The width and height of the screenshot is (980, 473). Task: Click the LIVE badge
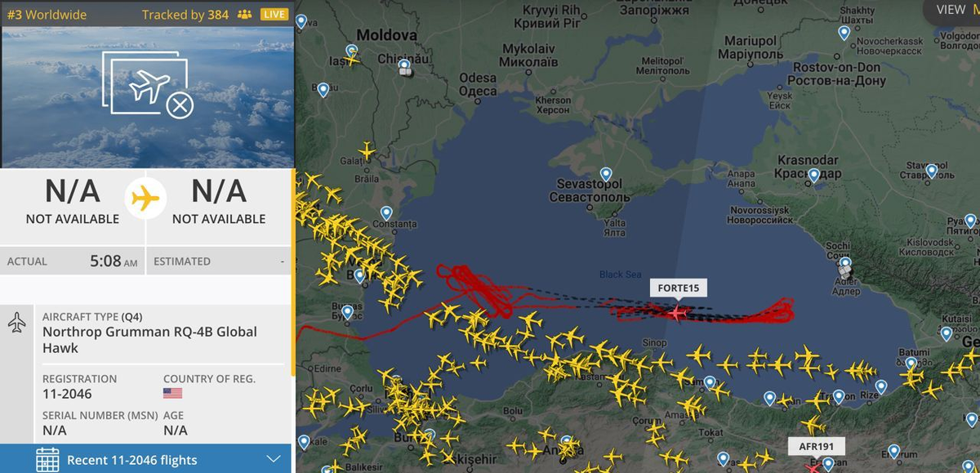[x=274, y=15]
